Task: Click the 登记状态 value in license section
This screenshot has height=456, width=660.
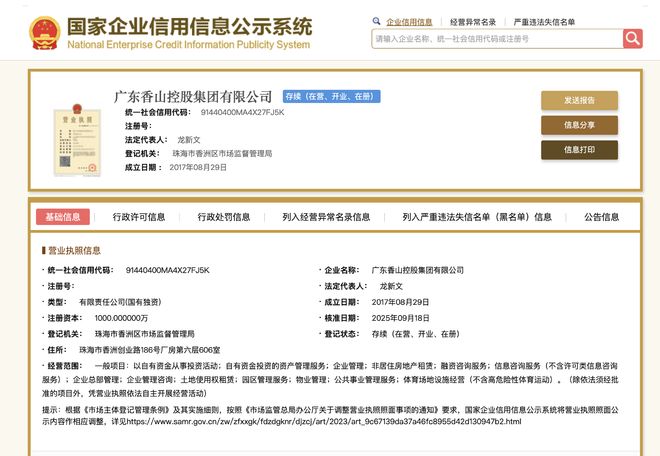Action: click(x=415, y=334)
